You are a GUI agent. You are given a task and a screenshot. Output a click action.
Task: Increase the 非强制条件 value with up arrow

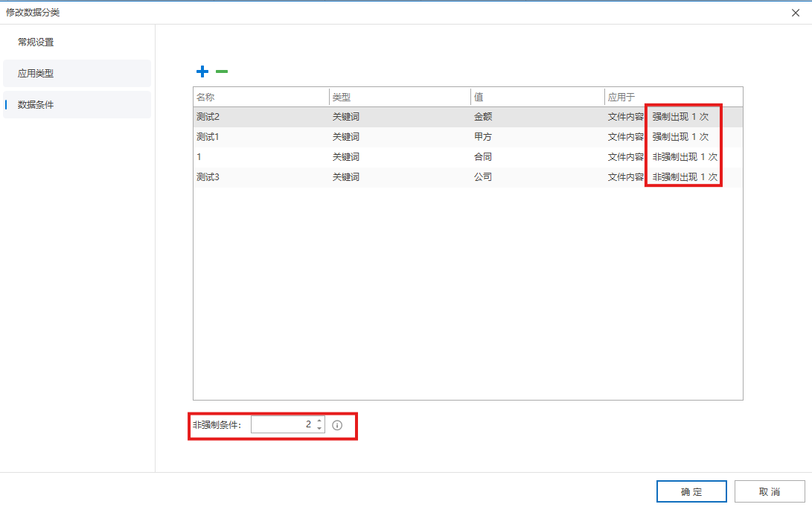click(x=319, y=421)
